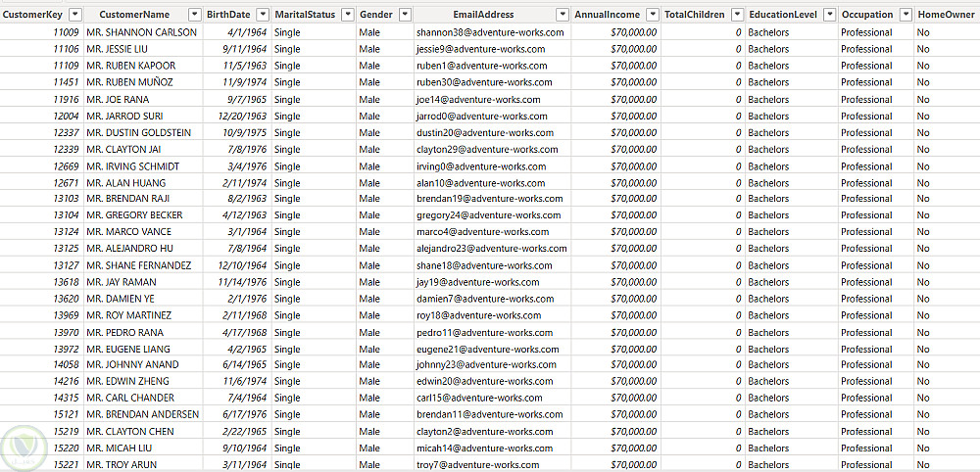Click the cell MR. GREGORY BECKER
Image resolution: width=980 pixels, height=472 pixels.
click(144, 214)
